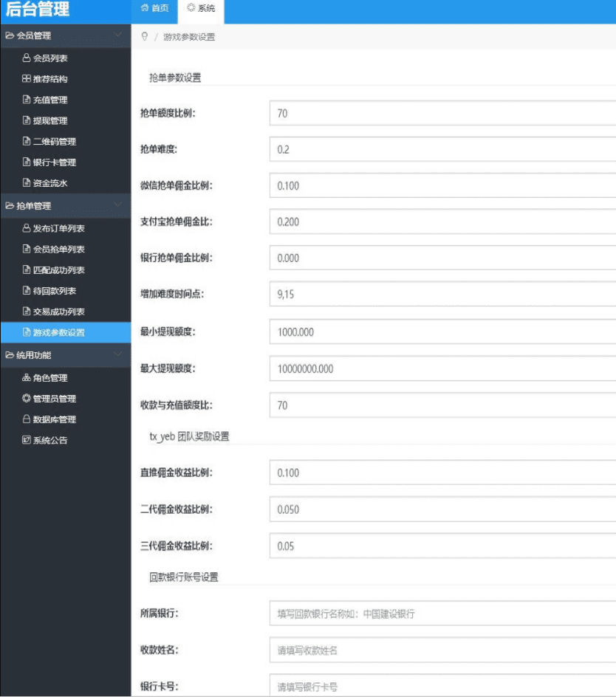Collapse the 会员管理 menu chevron
The height and width of the screenshot is (697, 616).
pos(118,35)
